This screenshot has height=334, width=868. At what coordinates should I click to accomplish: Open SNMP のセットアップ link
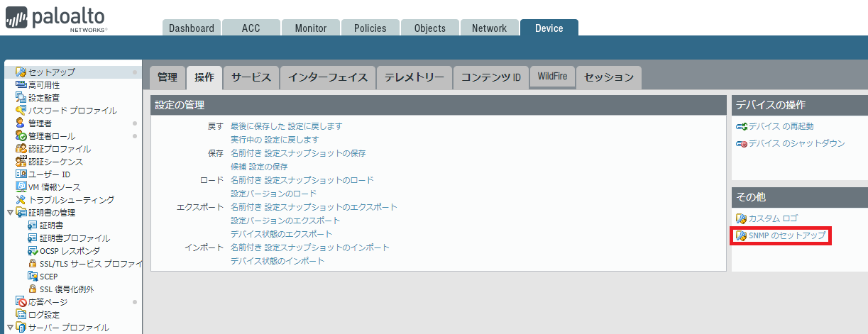(x=787, y=236)
